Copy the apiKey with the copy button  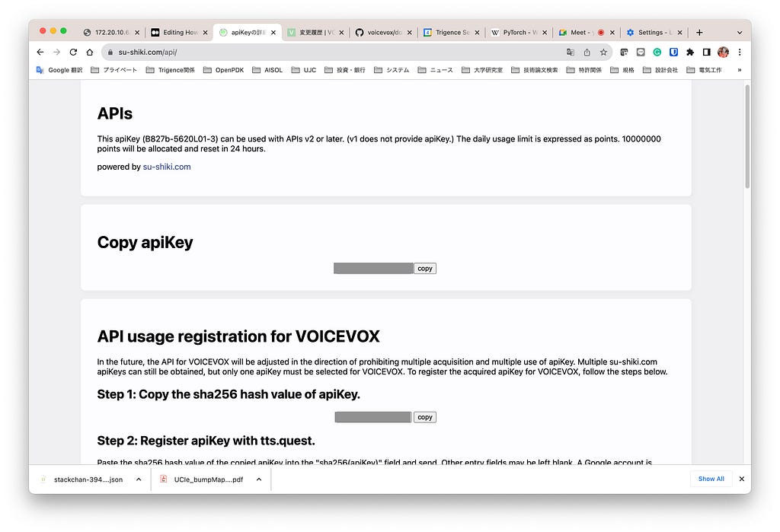click(x=425, y=269)
